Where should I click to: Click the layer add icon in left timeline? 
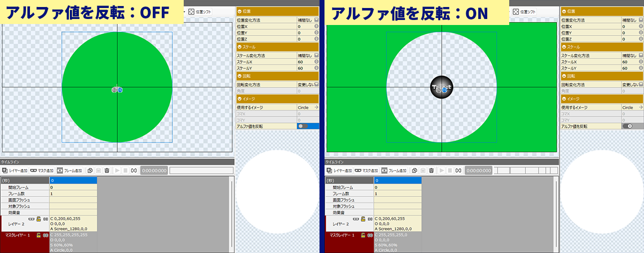point(5,170)
